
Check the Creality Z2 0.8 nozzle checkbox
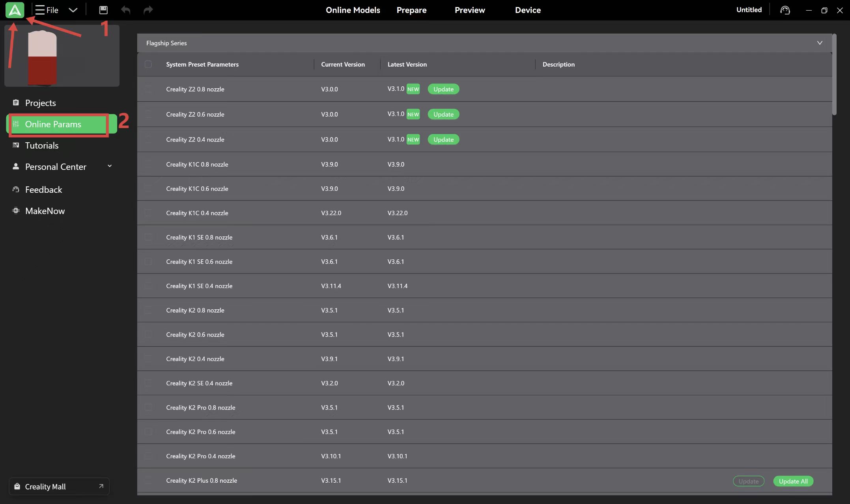148,89
